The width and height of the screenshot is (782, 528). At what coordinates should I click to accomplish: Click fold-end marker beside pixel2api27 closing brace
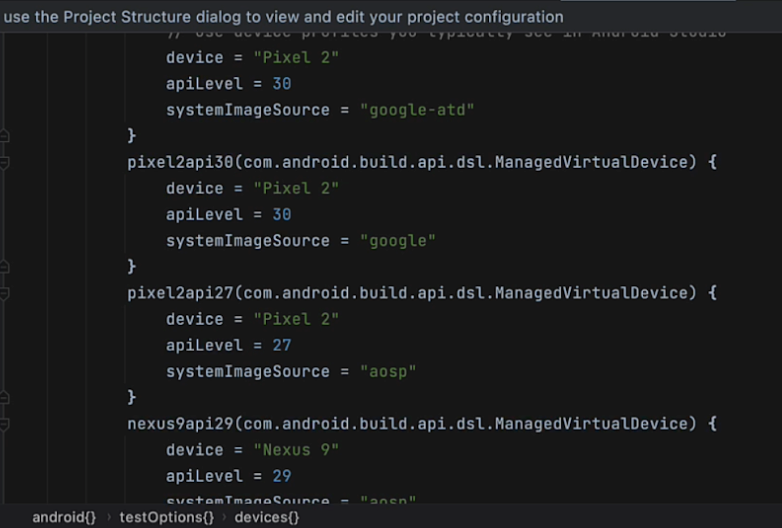[4, 398]
